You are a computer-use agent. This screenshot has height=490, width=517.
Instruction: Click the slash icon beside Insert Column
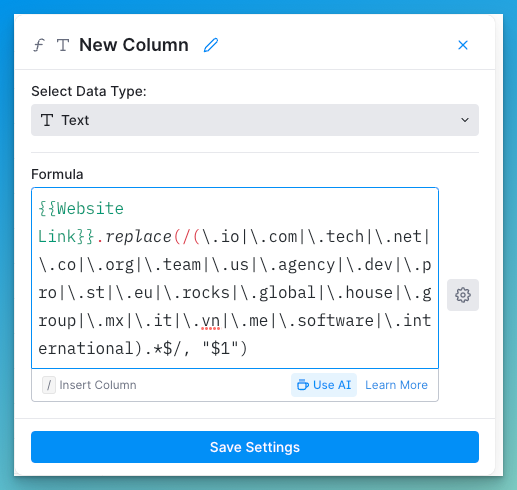tap(49, 385)
